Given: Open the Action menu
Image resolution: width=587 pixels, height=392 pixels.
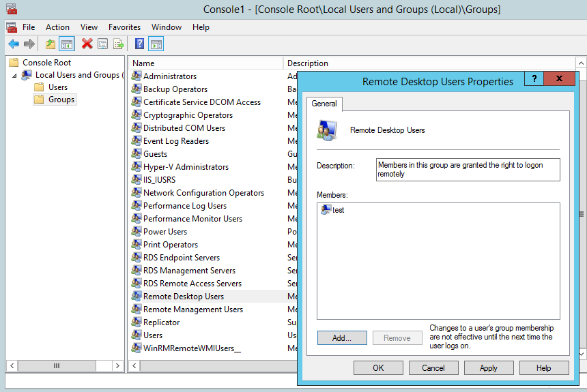Looking at the screenshot, I should click(57, 27).
